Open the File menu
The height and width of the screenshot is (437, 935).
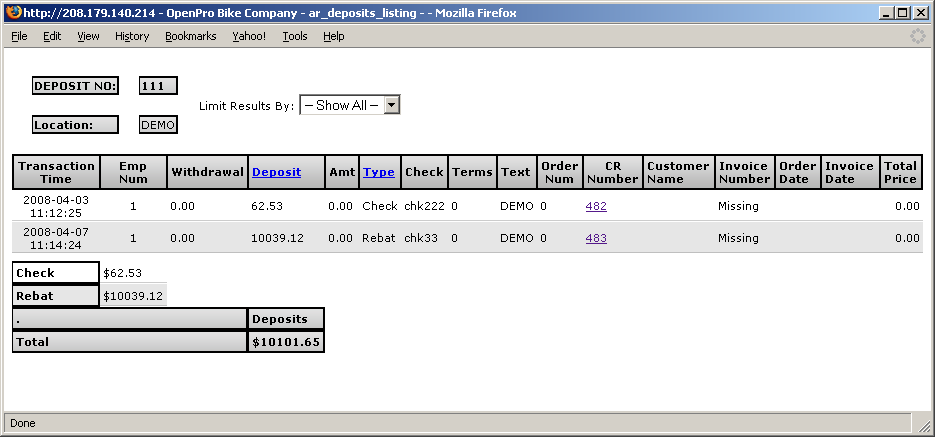[19, 36]
